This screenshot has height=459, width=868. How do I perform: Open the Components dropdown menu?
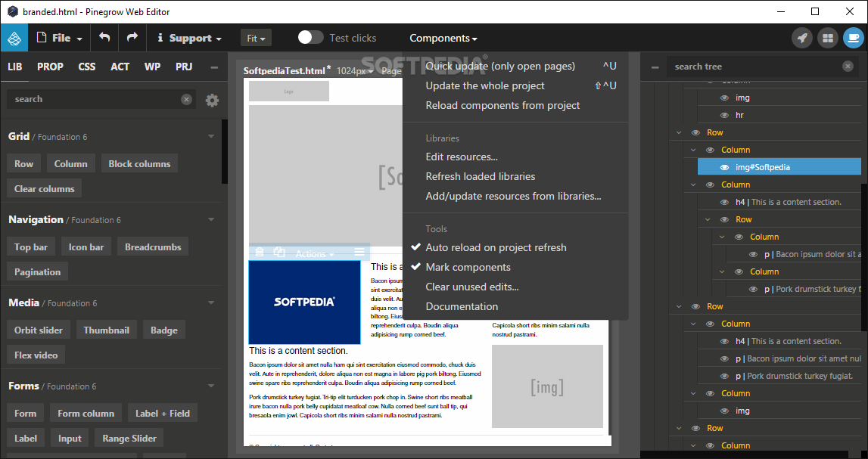coord(443,38)
